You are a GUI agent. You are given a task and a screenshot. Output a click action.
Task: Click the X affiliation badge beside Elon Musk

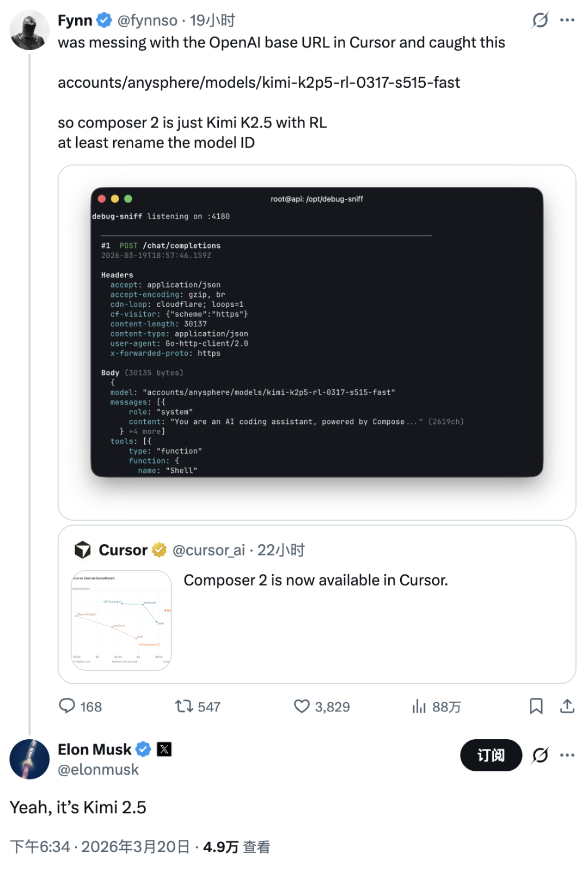click(164, 750)
